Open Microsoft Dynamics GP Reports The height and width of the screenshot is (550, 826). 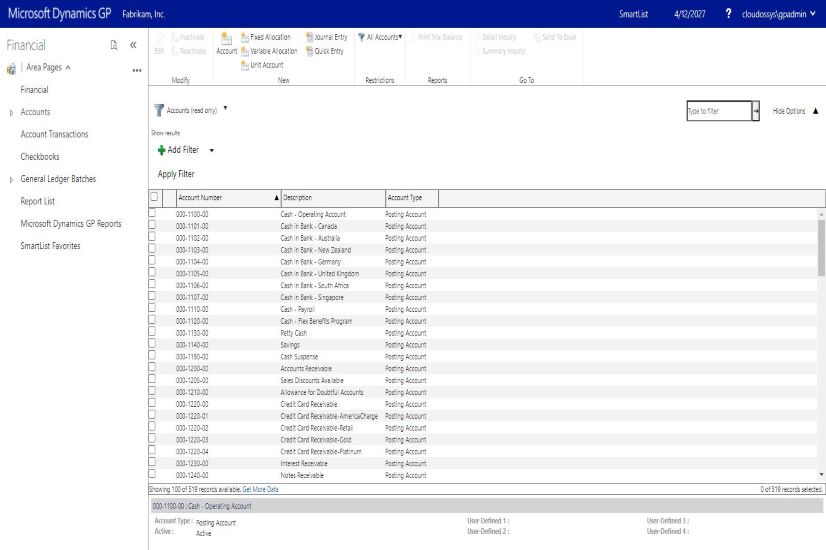click(x=71, y=224)
